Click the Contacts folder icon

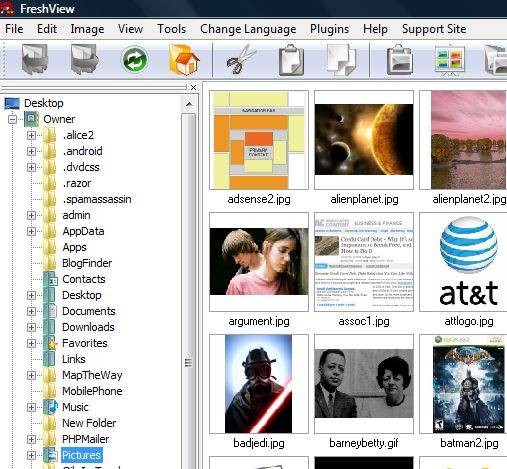click(50, 279)
